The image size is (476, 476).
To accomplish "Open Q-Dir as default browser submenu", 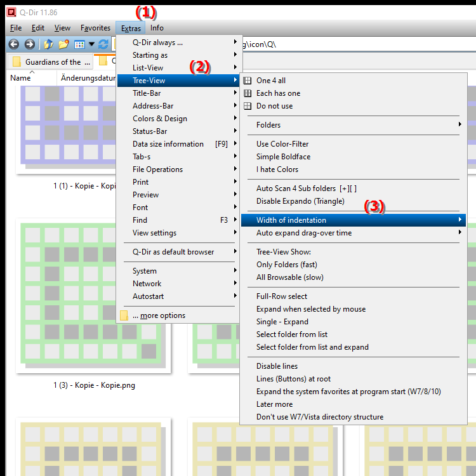I will pyautogui.click(x=178, y=252).
